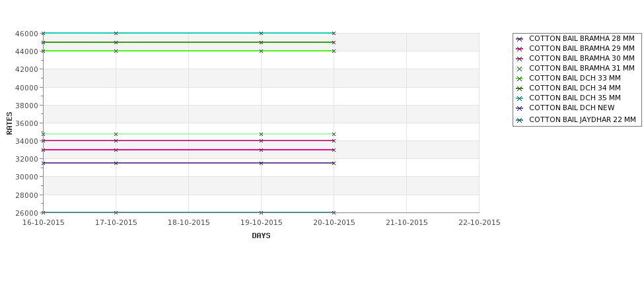
Task: Click the BRAMHA 28 MM legend marker icon
Action: pos(519,39)
